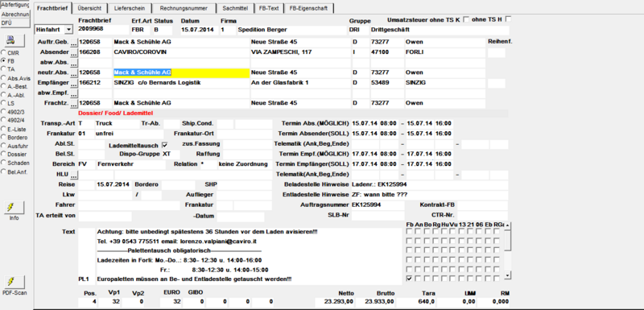Screen dimensions: 644x310
Task: Open lookup button next to Auftr.Geb.
Action: (73, 42)
